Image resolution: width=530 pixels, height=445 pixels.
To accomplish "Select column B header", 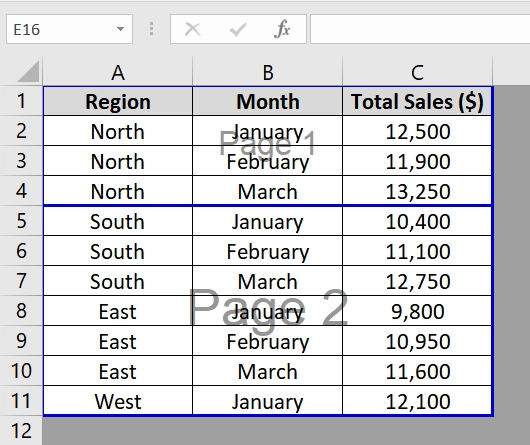I will click(267, 72).
